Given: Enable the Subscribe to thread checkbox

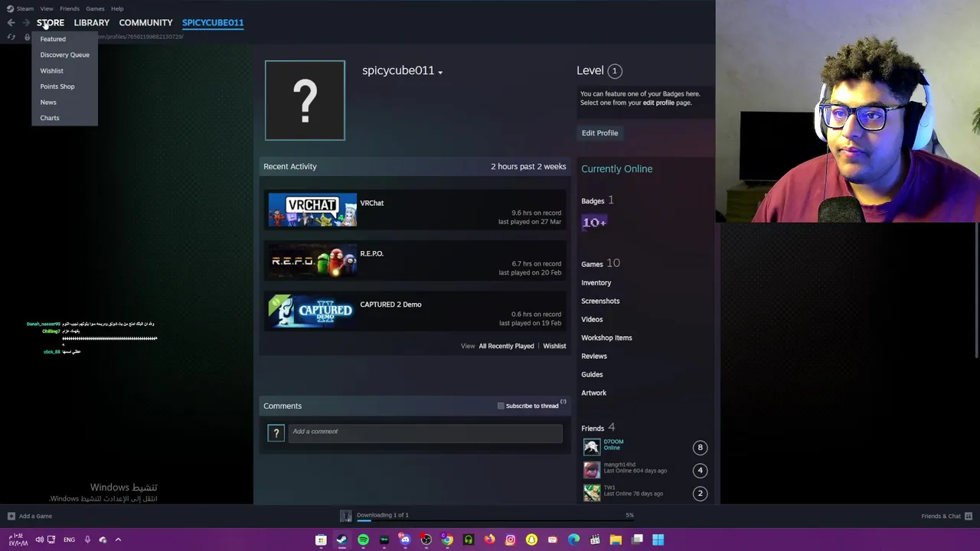Looking at the screenshot, I should [x=501, y=406].
